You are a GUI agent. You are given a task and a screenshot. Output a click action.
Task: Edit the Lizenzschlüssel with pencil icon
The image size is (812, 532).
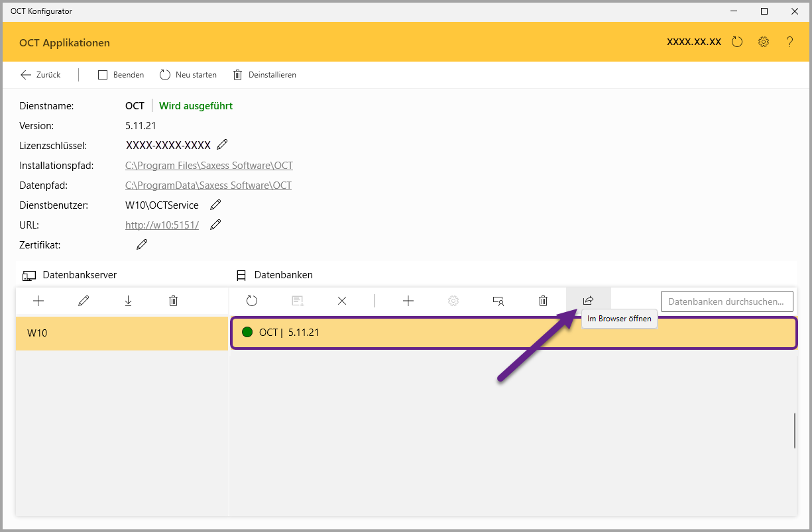[x=222, y=144]
